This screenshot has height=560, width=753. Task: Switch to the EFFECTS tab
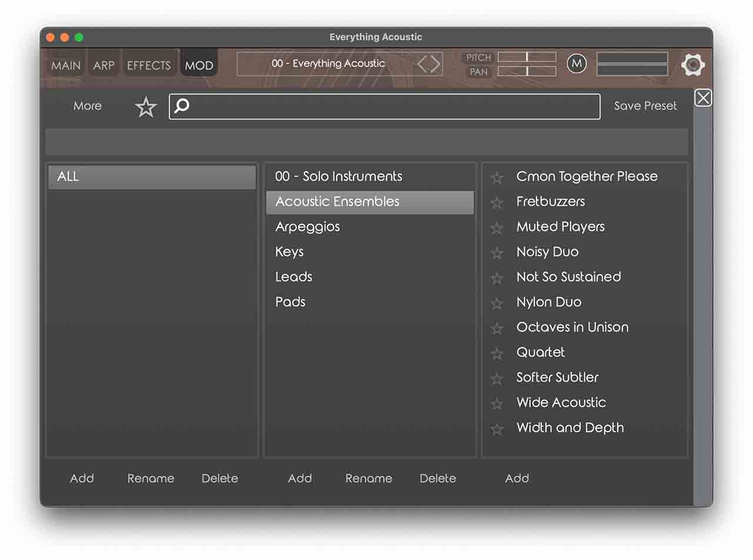(x=149, y=65)
